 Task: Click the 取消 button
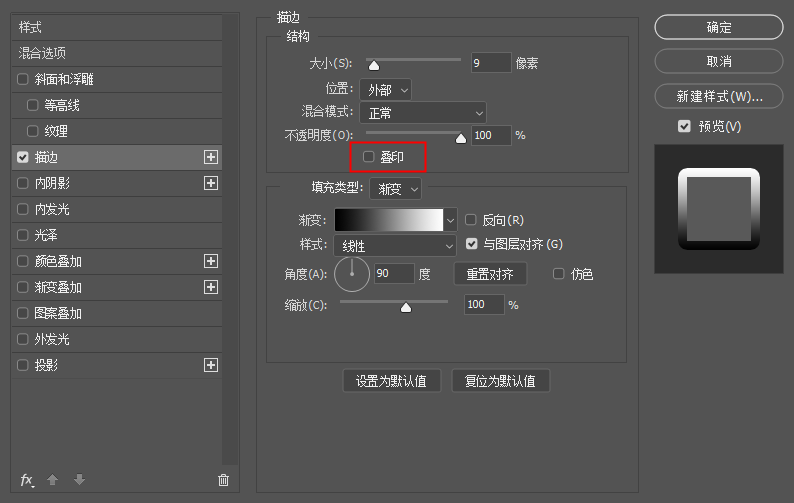(x=719, y=61)
